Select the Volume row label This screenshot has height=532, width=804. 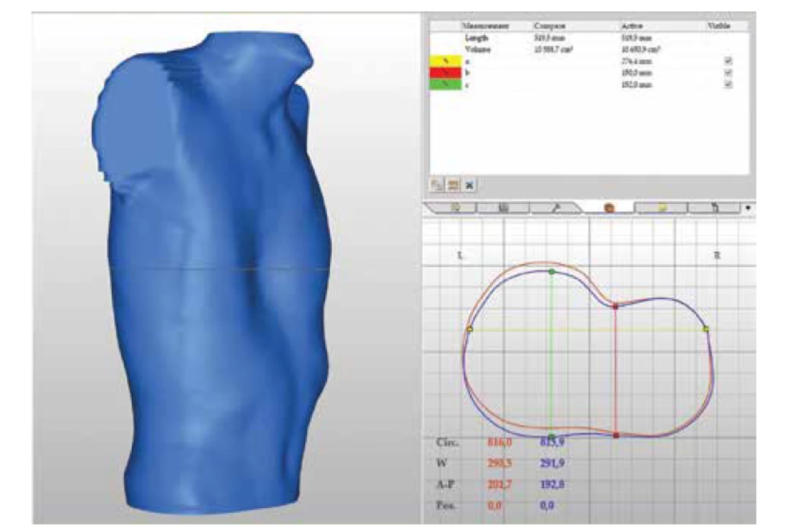pos(477,49)
